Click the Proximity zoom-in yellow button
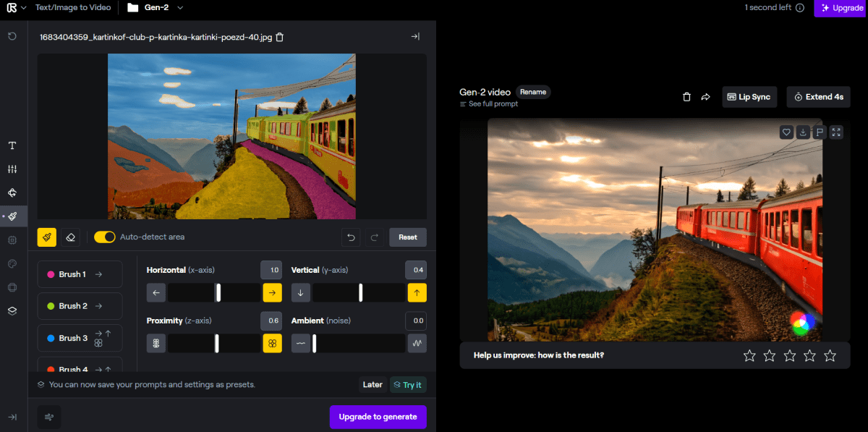868x432 pixels. [x=272, y=343]
